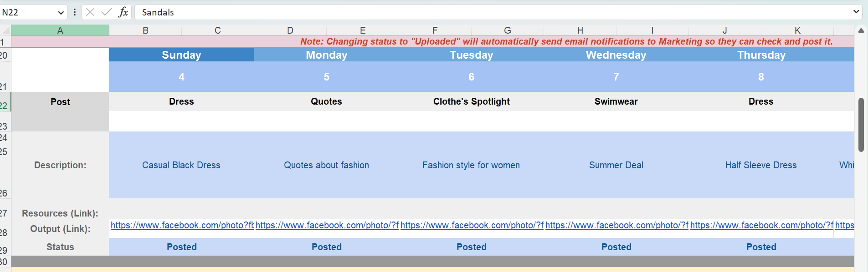Select the Fashion style for women cell
Viewport: 868px width, 272px height.
(x=471, y=165)
